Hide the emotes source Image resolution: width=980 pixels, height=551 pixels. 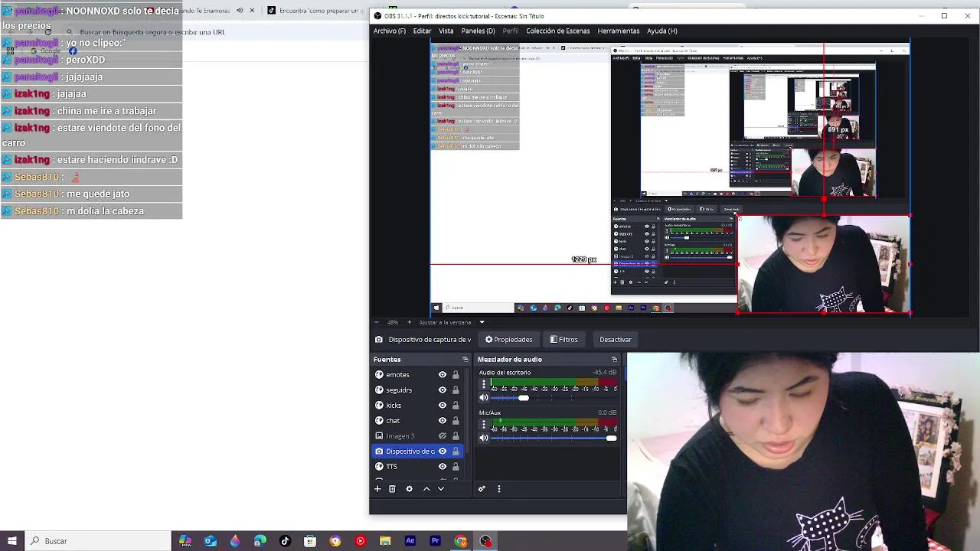pos(442,375)
